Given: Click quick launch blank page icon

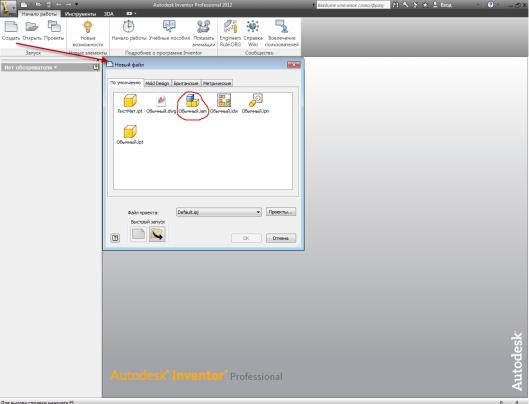Looking at the screenshot, I should pos(138,234).
